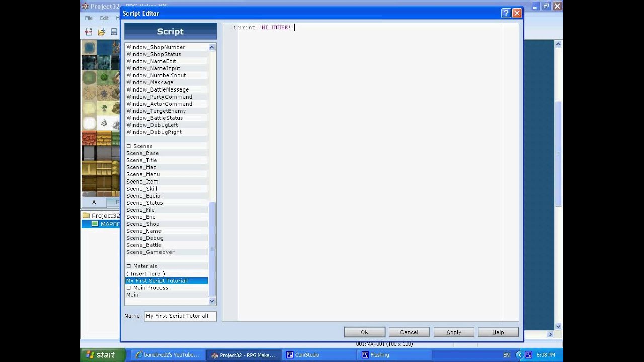Click the Help button
Image resolution: width=644 pixels, height=362 pixels.
click(498, 332)
